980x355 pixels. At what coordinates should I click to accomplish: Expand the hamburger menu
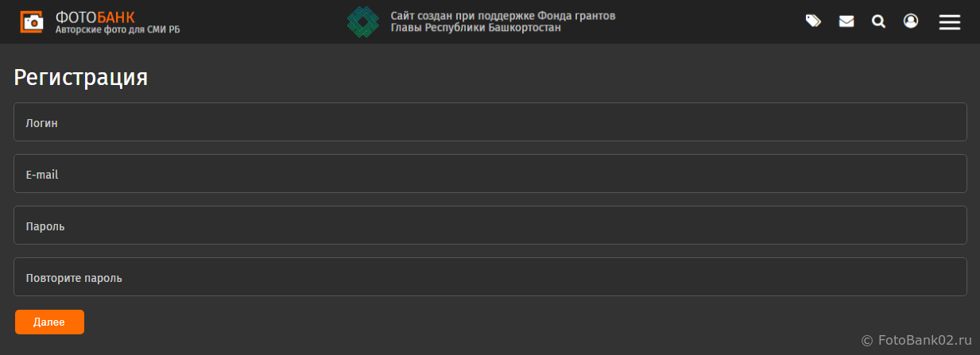pyautogui.click(x=950, y=22)
